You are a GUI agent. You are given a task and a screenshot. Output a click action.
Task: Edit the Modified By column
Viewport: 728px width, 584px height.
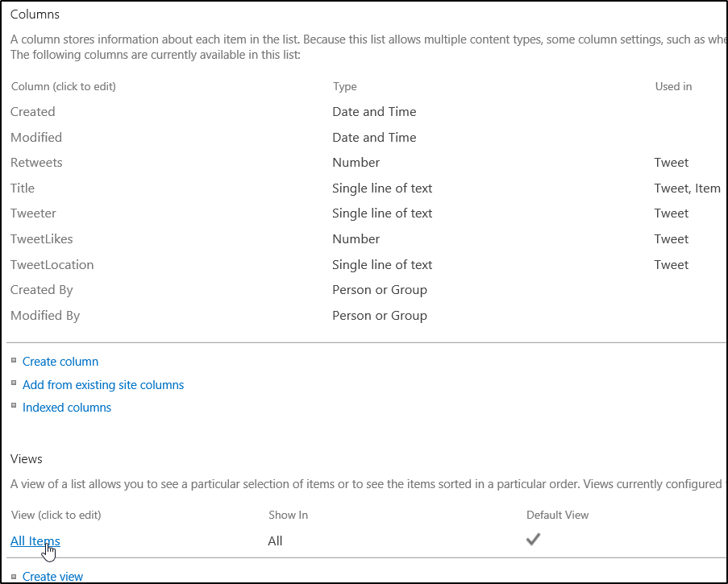(x=45, y=316)
